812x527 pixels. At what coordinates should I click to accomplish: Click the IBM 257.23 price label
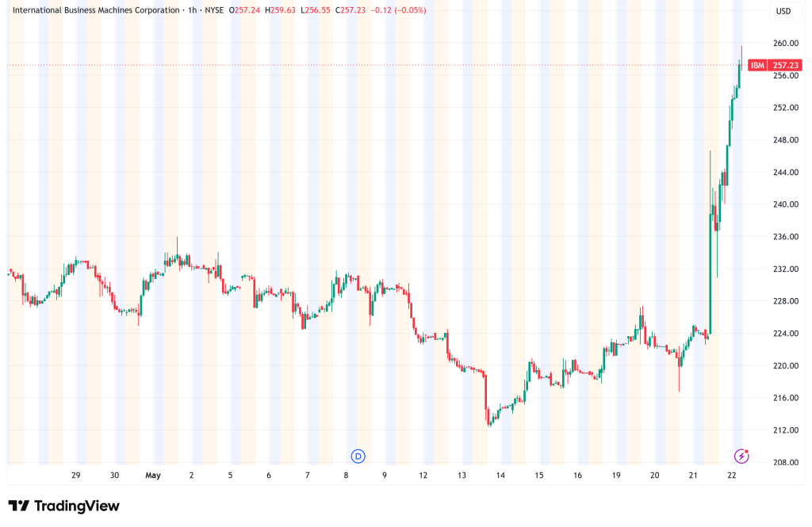[x=775, y=65]
